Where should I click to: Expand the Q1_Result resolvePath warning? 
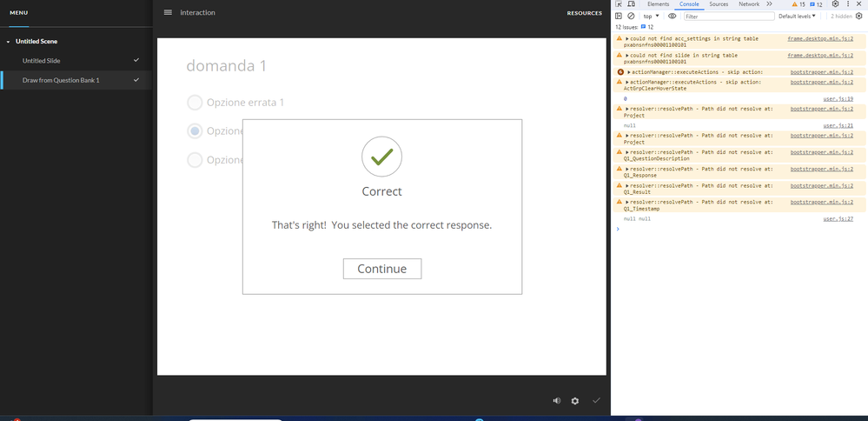pyautogui.click(x=627, y=185)
